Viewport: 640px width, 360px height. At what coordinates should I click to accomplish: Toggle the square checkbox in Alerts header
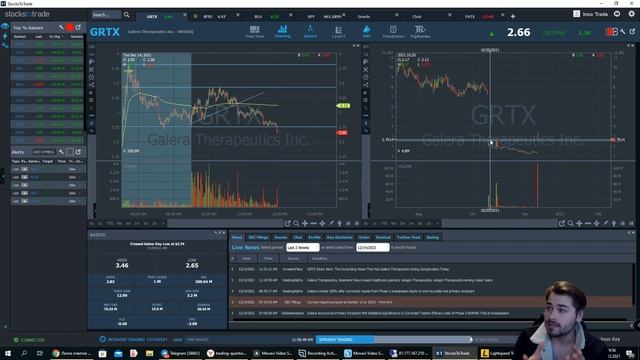pos(70,152)
